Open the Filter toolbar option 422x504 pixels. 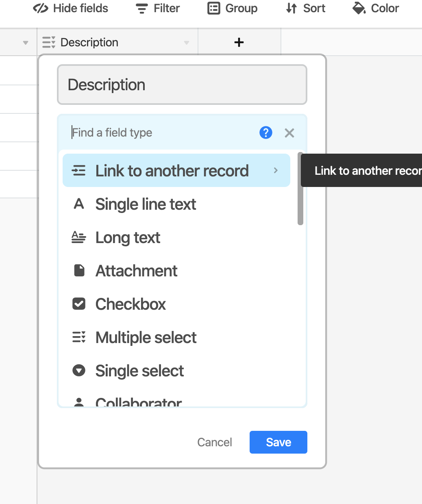click(x=158, y=9)
